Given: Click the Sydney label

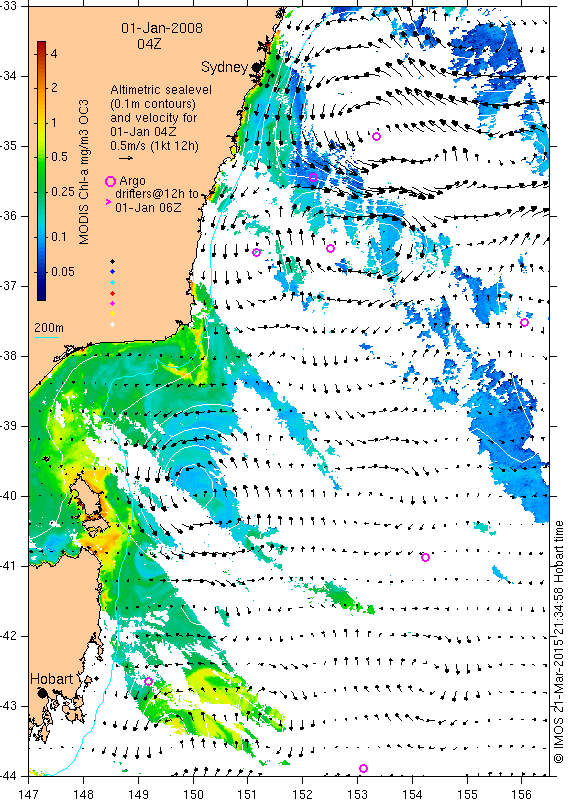Looking at the screenshot, I should (x=225, y=67).
